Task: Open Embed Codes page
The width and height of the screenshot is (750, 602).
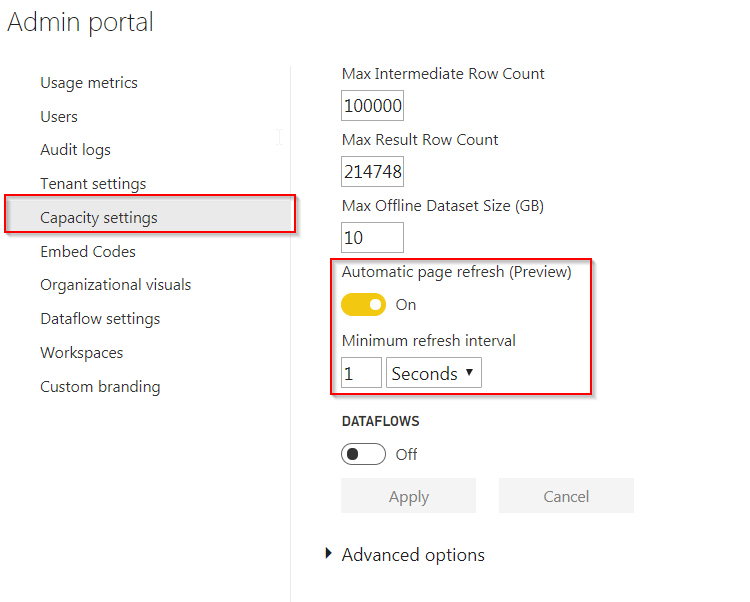Action: pyautogui.click(x=88, y=252)
